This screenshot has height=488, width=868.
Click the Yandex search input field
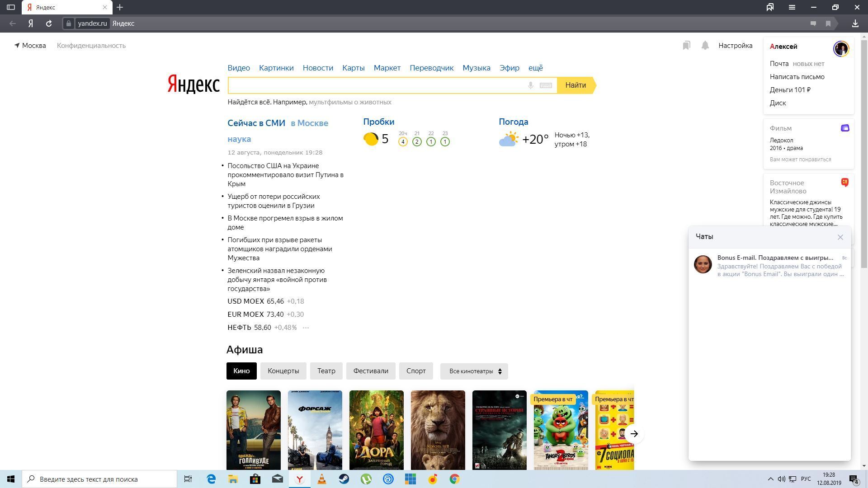[375, 85]
